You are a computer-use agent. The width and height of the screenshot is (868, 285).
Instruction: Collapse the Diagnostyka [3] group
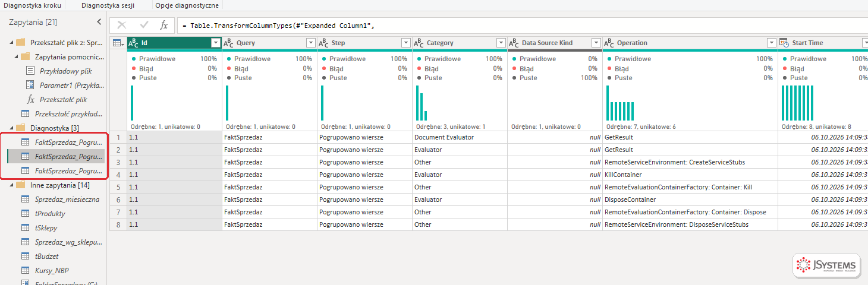(11, 128)
